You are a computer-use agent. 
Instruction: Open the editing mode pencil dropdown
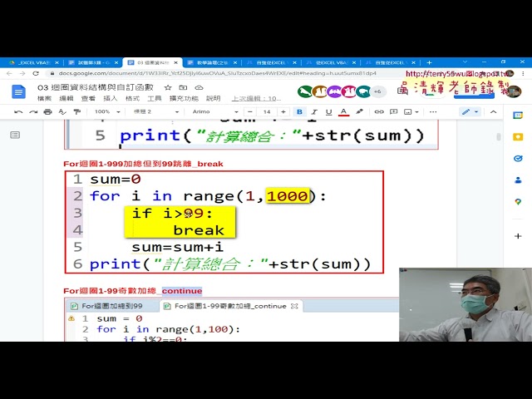(x=470, y=111)
